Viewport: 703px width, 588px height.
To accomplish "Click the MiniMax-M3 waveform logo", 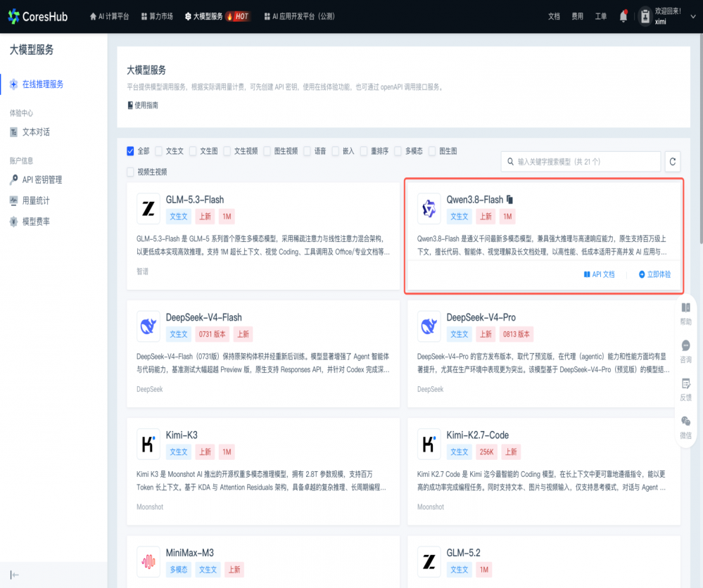I will (148, 561).
